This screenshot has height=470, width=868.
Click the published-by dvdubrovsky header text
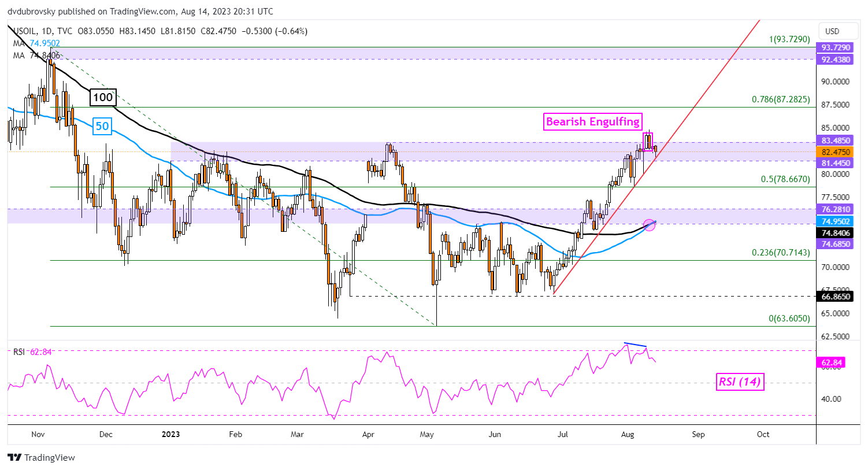pos(141,12)
